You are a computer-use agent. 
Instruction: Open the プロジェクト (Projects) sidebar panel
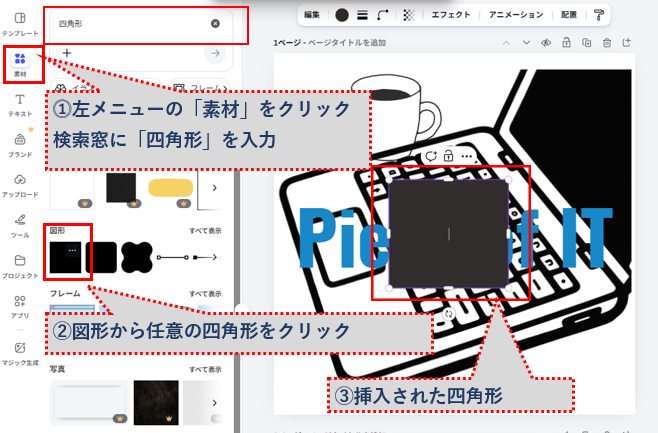[x=20, y=264]
